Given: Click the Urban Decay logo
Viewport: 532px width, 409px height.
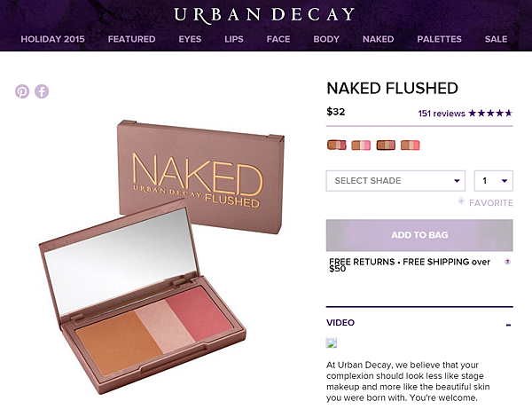Looking at the screenshot, I should [264, 15].
